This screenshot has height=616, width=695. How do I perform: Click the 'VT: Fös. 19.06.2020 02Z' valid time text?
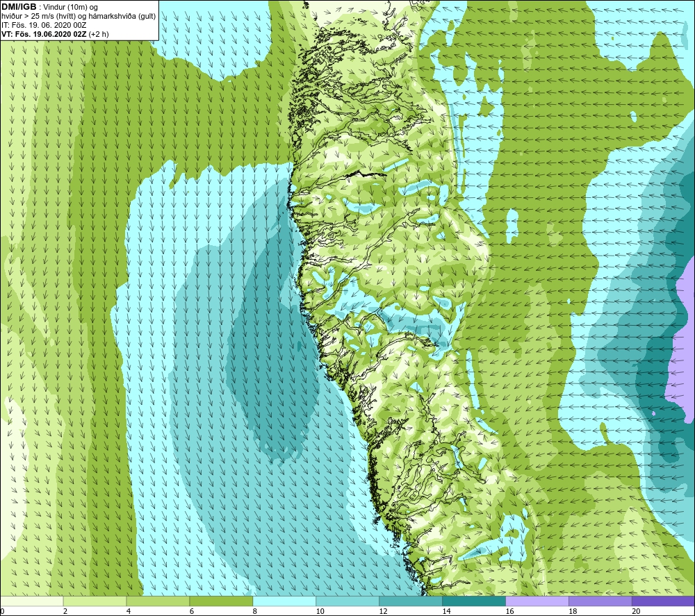pyautogui.click(x=44, y=34)
